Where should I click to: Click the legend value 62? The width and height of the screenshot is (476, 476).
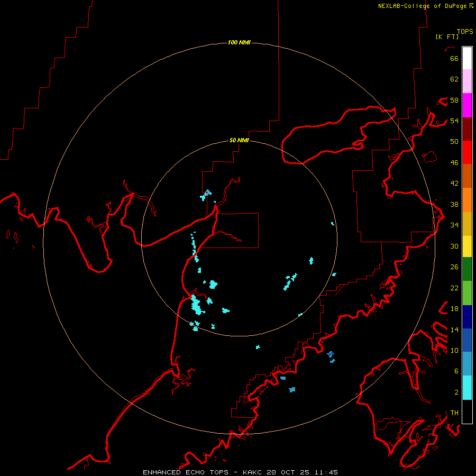[x=454, y=79]
